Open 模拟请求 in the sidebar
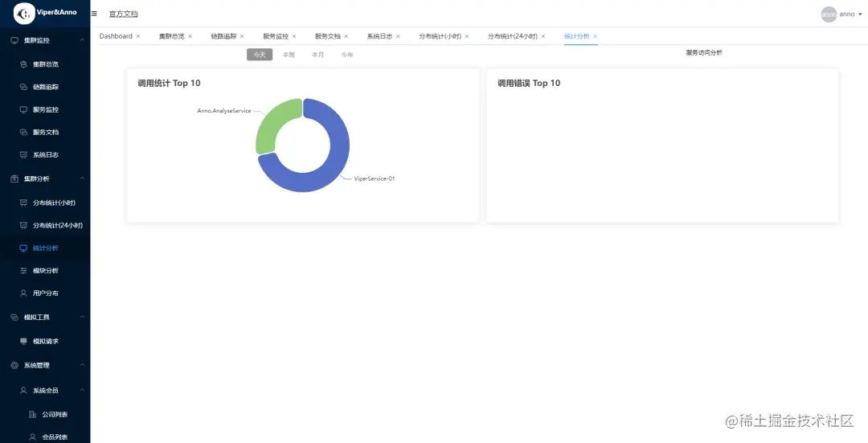 click(45, 341)
